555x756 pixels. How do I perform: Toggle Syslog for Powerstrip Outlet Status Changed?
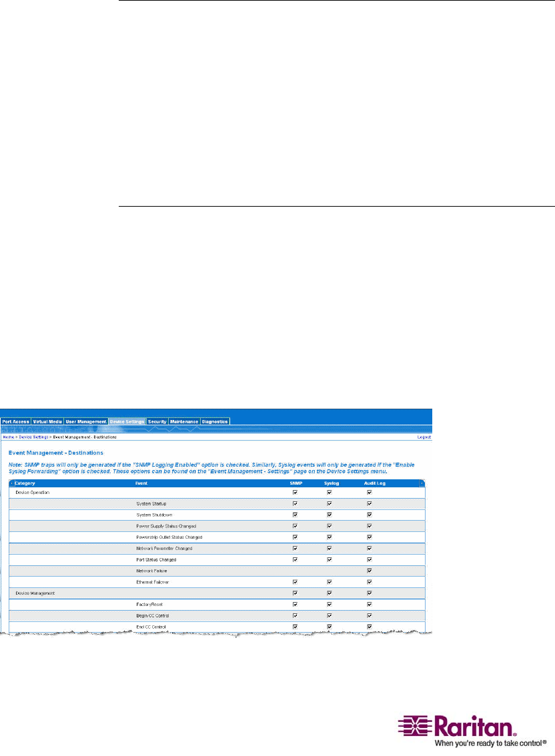pos(329,537)
